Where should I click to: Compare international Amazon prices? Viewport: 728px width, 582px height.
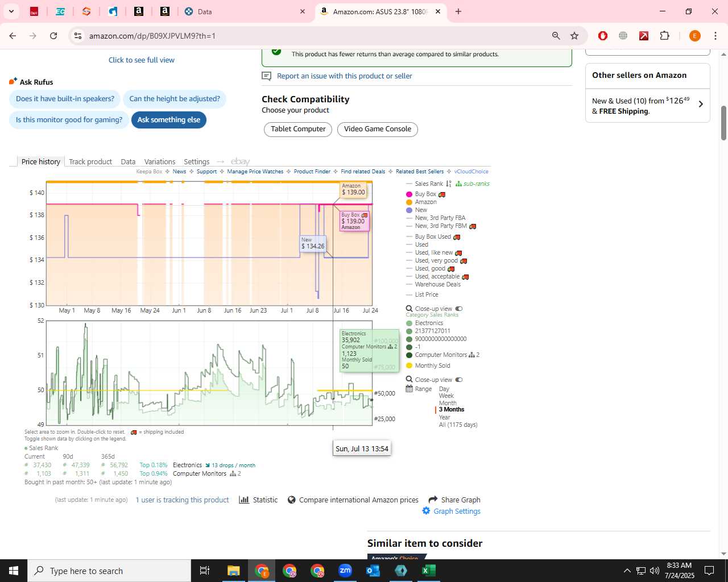point(353,500)
